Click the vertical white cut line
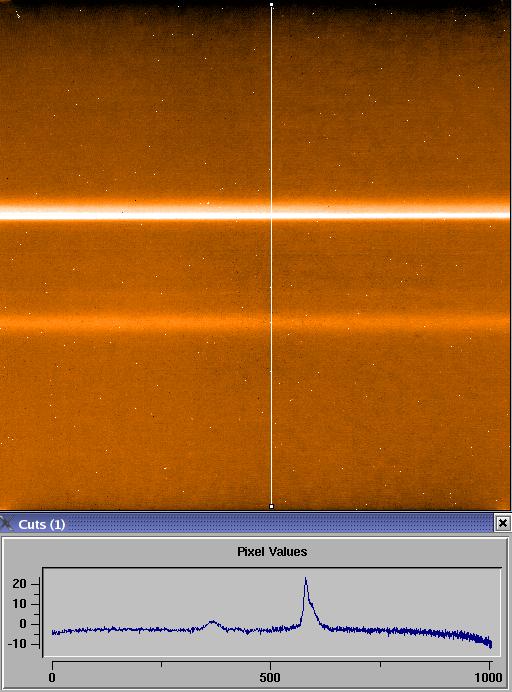The height and width of the screenshot is (692, 512). [x=271, y=256]
